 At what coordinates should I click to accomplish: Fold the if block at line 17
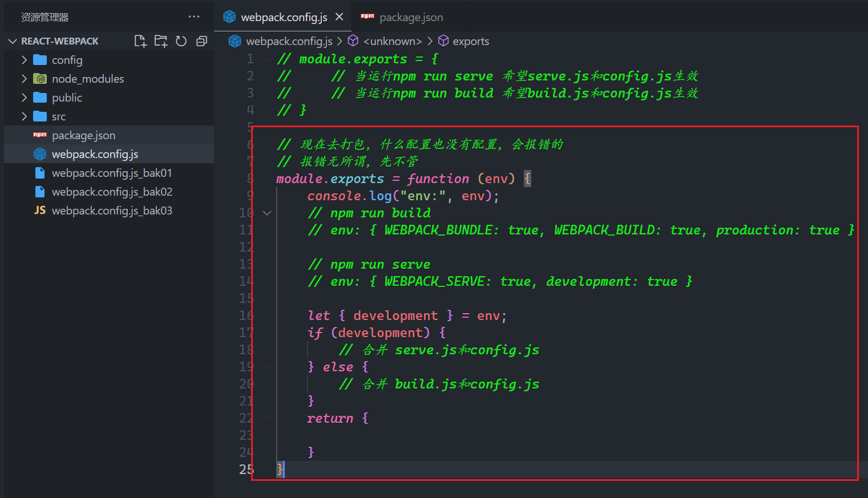[x=267, y=333]
